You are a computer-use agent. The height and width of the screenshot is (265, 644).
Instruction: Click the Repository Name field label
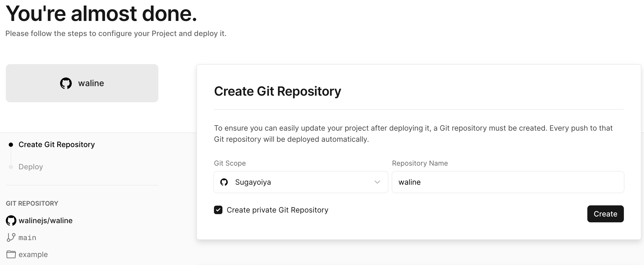pos(420,163)
